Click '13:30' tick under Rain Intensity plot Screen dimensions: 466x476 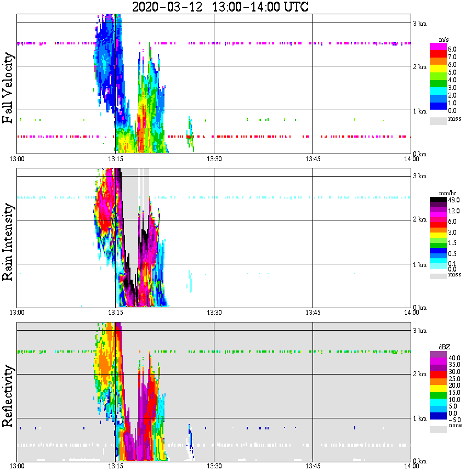[x=214, y=313]
